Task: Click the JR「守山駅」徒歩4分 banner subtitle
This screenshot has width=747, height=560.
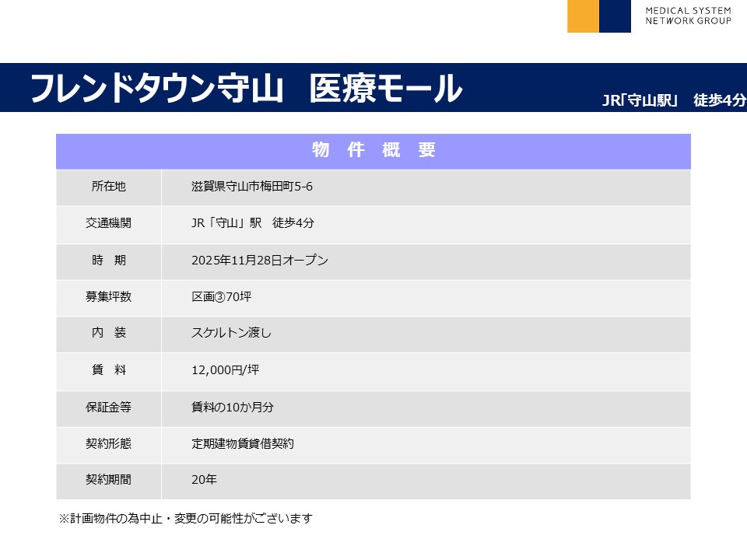Action: point(674,100)
